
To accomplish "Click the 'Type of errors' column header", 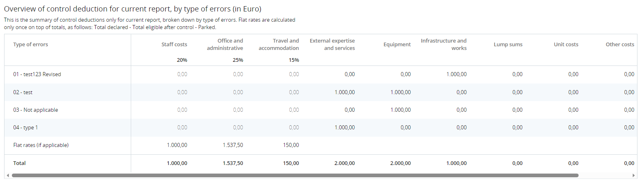I will 30,44.
